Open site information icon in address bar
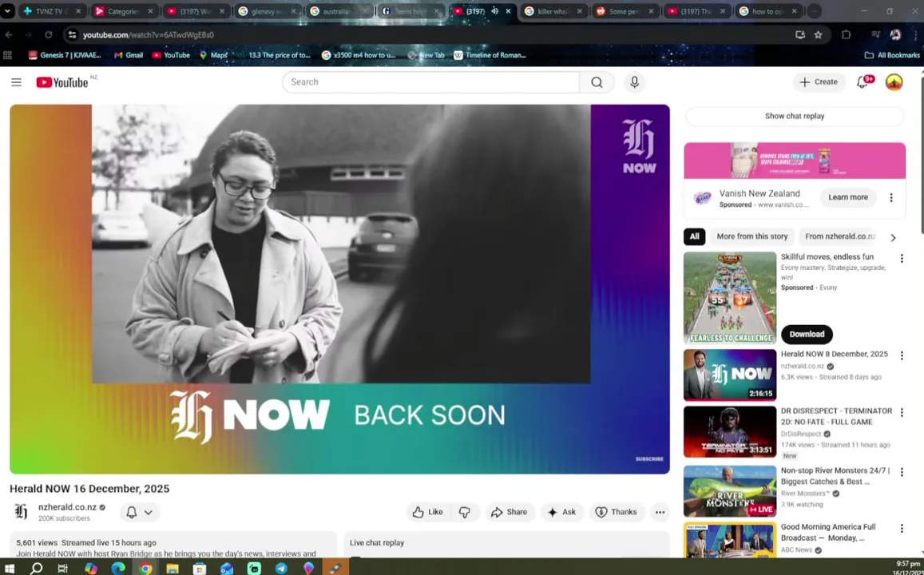 [72, 35]
